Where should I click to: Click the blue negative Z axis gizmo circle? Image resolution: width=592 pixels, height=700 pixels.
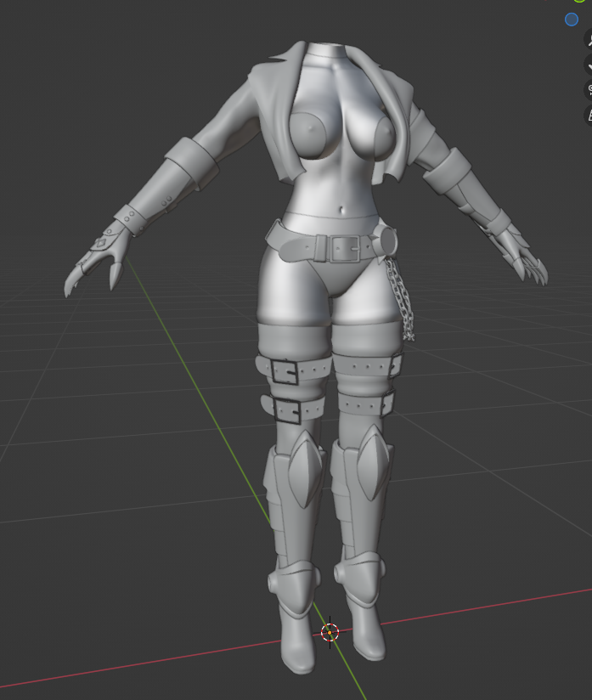point(572,20)
